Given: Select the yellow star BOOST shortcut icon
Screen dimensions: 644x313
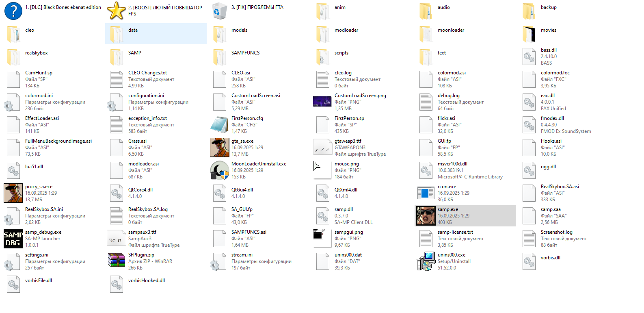Looking at the screenshot, I should coord(117,11).
